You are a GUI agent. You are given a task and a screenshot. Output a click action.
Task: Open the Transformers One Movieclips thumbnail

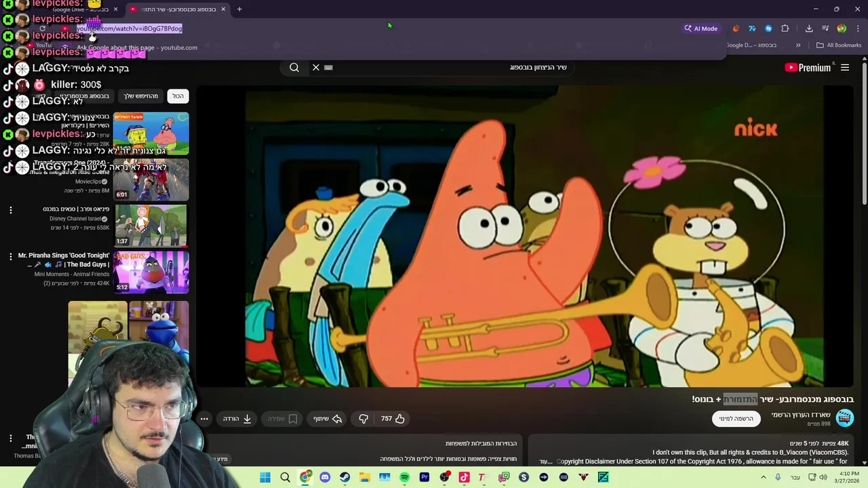click(x=151, y=180)
